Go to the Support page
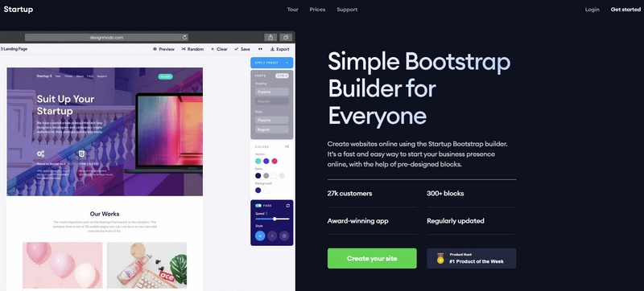Image resolution: width=644 pixels, height=291 pixels. pyautogui.click(x=347, y=10)
